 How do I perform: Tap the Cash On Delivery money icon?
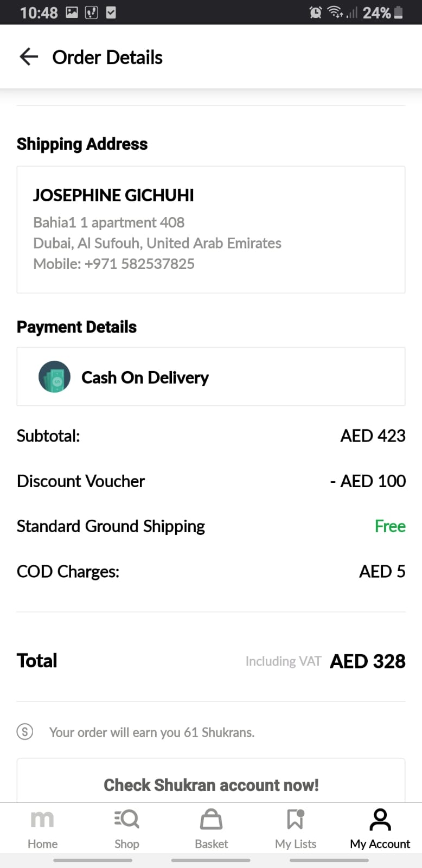pyautogui.click(x=54, y=376)
